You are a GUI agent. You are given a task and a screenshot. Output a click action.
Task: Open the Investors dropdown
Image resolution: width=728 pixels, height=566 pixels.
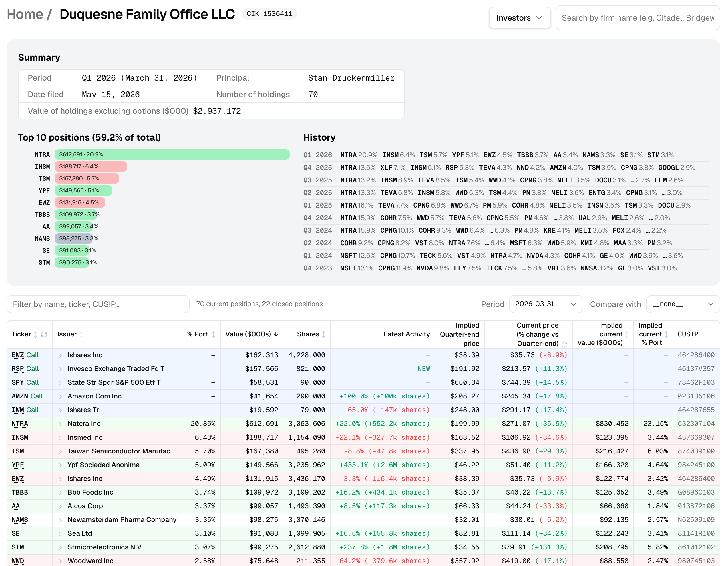(519, 18)
